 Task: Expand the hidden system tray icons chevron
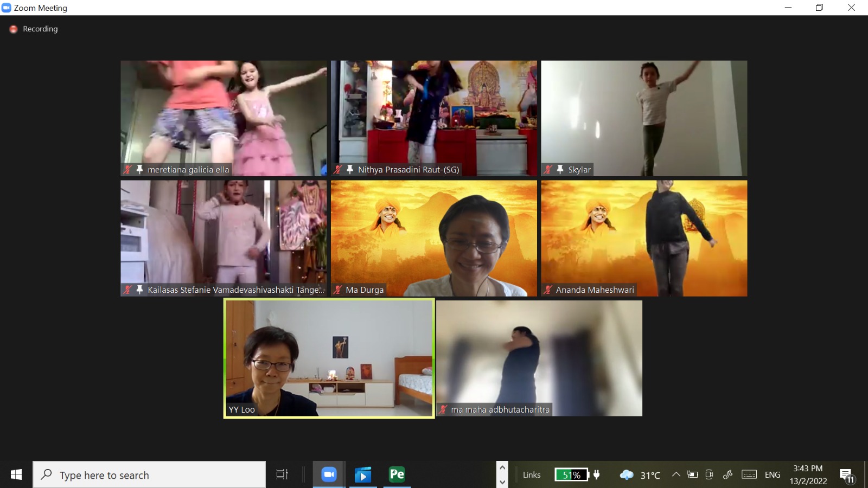click(x=676, y=474)
